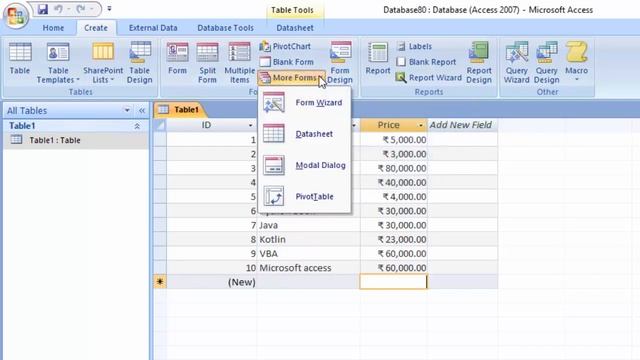The width and height of the screenshot is (640, 360).
Task: Create Labels from the Reports group
Action: [414, 47]
